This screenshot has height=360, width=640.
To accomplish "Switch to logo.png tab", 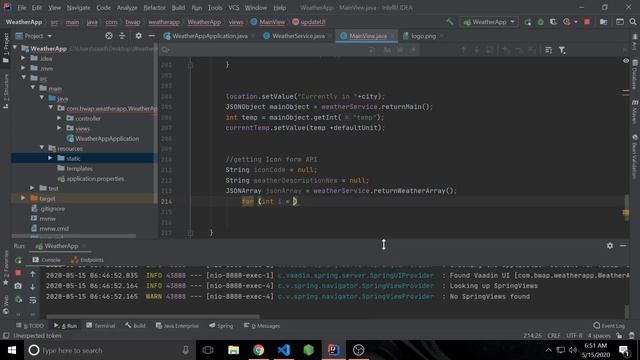I will coord(423,36).
